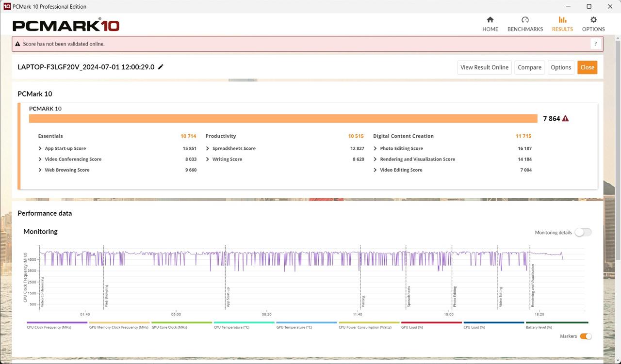Viewport: 621px width, 364px height.
Task: Click the View Result Online button
Action: click(485, 67)
